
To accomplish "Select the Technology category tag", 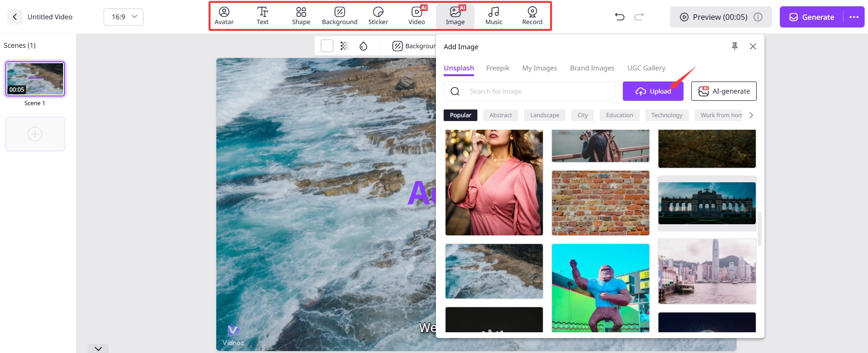I will coord(667,115).
